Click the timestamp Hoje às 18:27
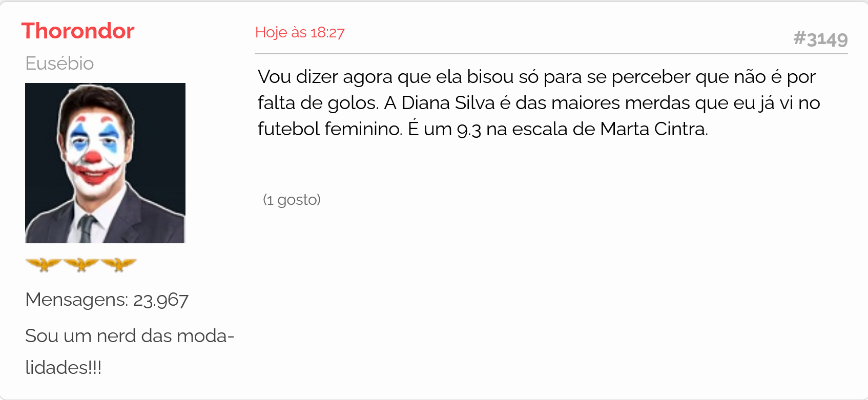This screenshot has width=868, height=400. tap(300, 32)
